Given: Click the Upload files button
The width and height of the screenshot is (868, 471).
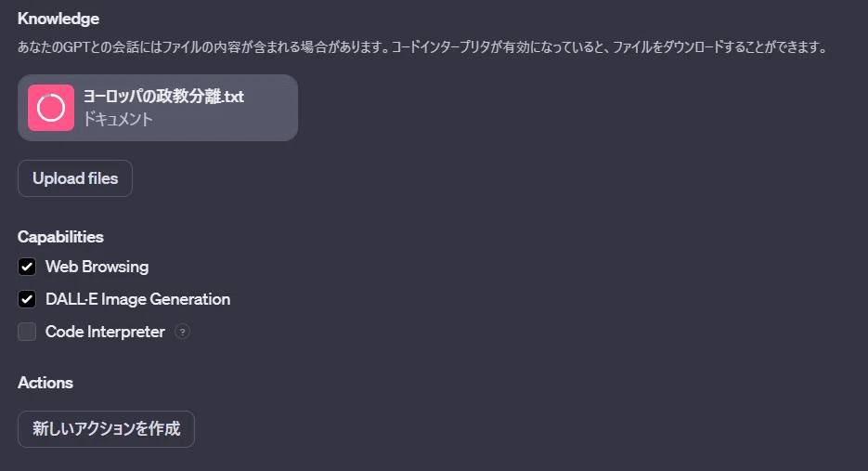Looking at the screenshot, I should point(75,178).
